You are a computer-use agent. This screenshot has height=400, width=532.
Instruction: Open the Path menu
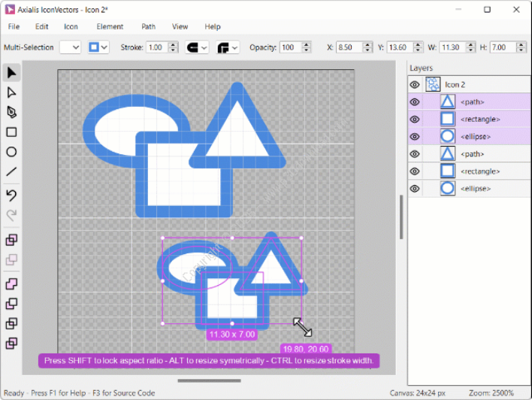point(148,26)
